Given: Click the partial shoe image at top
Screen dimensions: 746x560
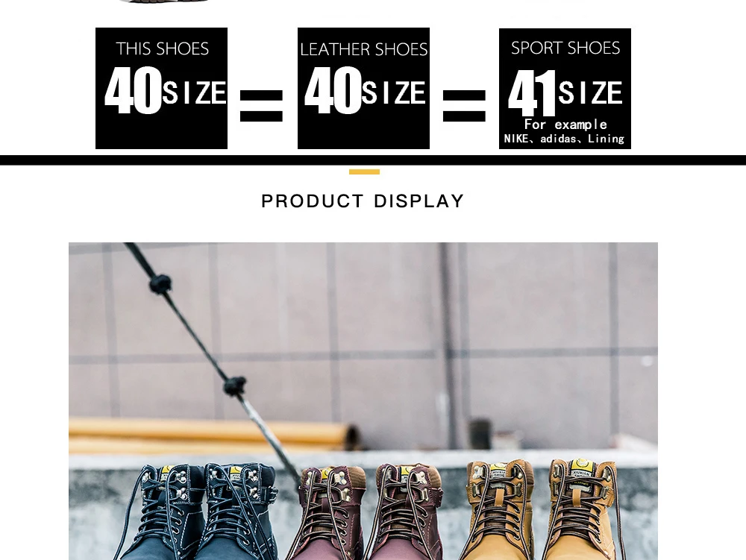Looking at the screenshot, I should [164, 1].
